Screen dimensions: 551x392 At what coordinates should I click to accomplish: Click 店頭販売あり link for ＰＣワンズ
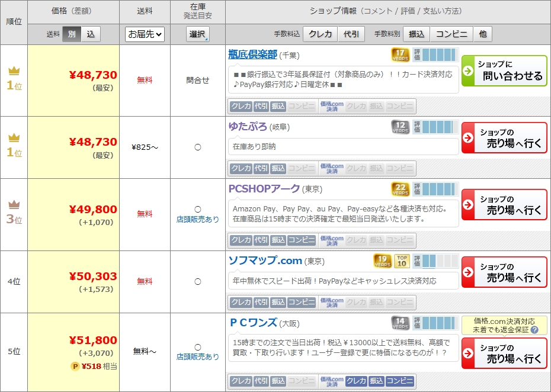click(197, 356)
